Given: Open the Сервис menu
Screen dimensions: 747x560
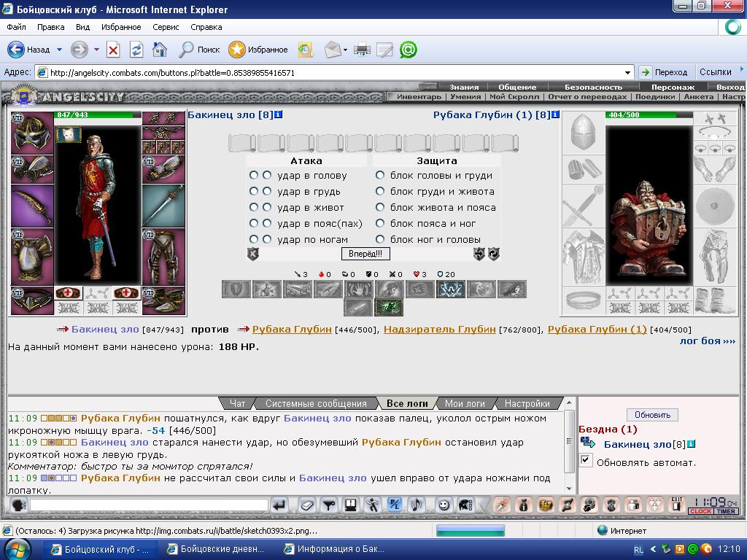Looking at the screenshot, I should (166, 27).
